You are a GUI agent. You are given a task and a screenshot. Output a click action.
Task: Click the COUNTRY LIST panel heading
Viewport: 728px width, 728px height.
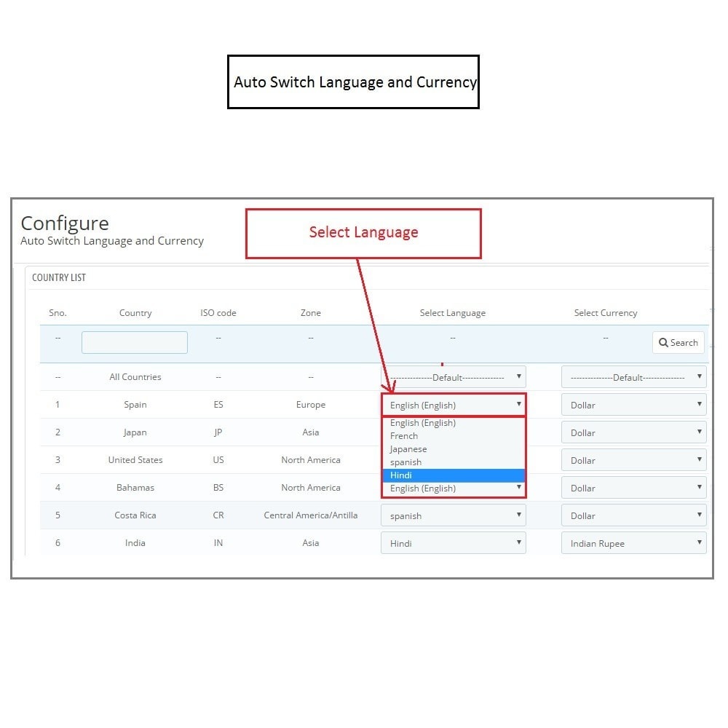coord(59,277)
